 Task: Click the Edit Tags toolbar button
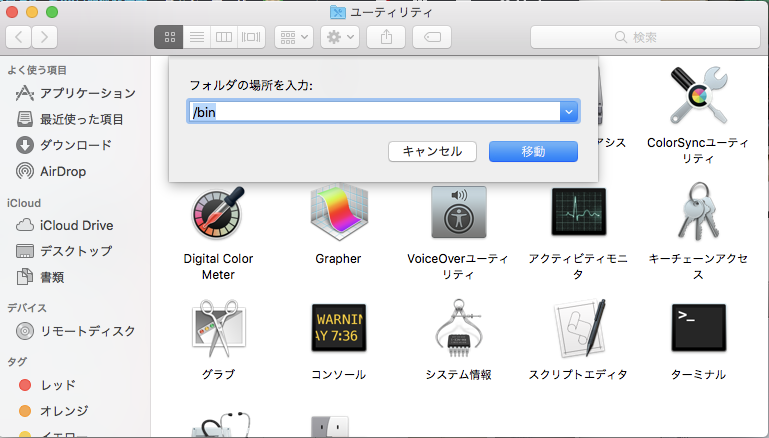(432, 37)
